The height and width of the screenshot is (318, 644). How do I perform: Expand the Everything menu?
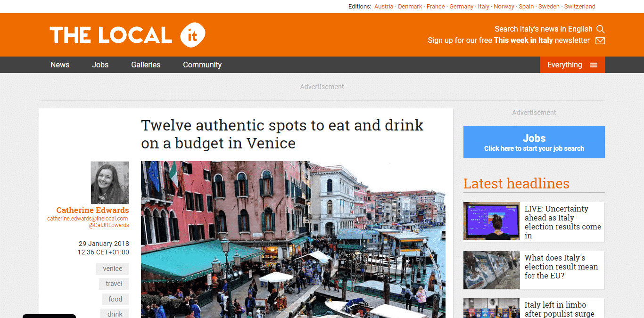(572, 65)
